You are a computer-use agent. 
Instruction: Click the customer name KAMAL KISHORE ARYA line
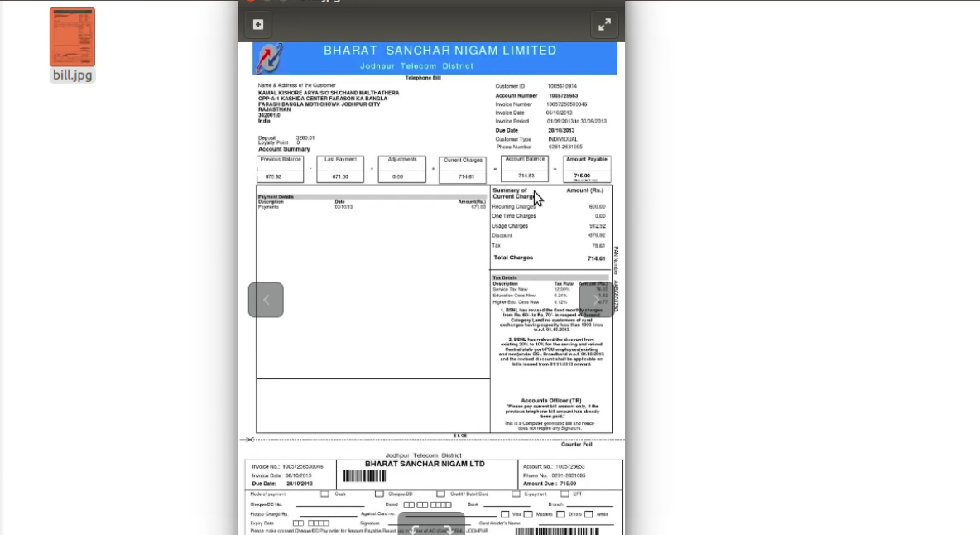[329, 93]
